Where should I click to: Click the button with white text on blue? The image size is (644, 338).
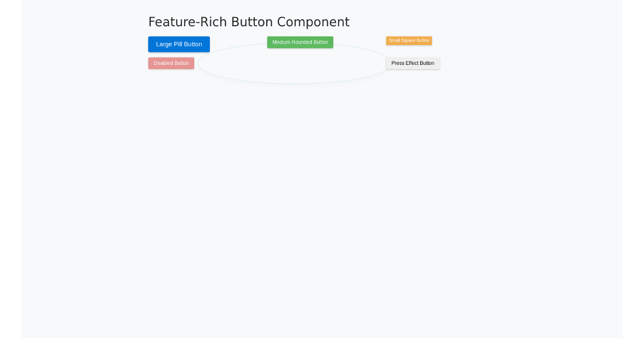pyautogui.click(x=179, y=44)
